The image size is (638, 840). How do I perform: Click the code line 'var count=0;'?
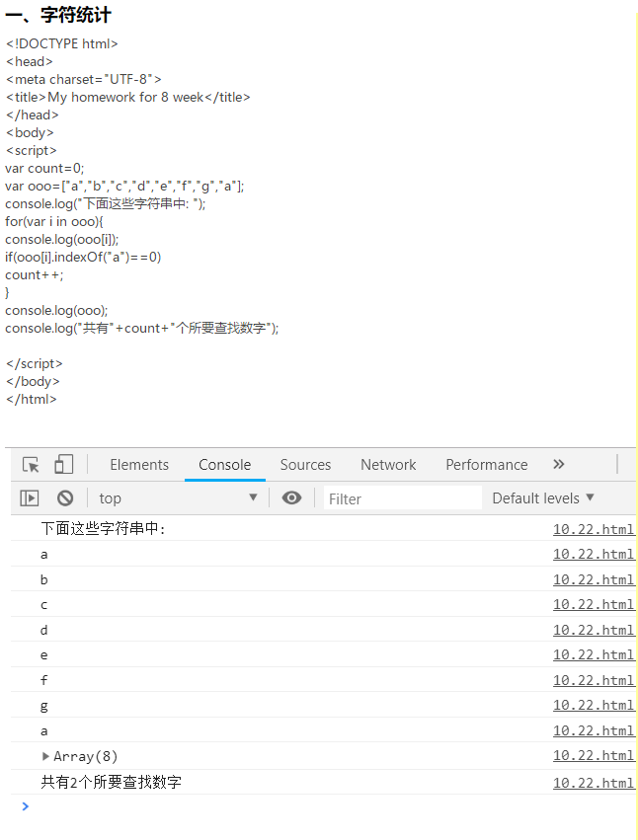44,168
